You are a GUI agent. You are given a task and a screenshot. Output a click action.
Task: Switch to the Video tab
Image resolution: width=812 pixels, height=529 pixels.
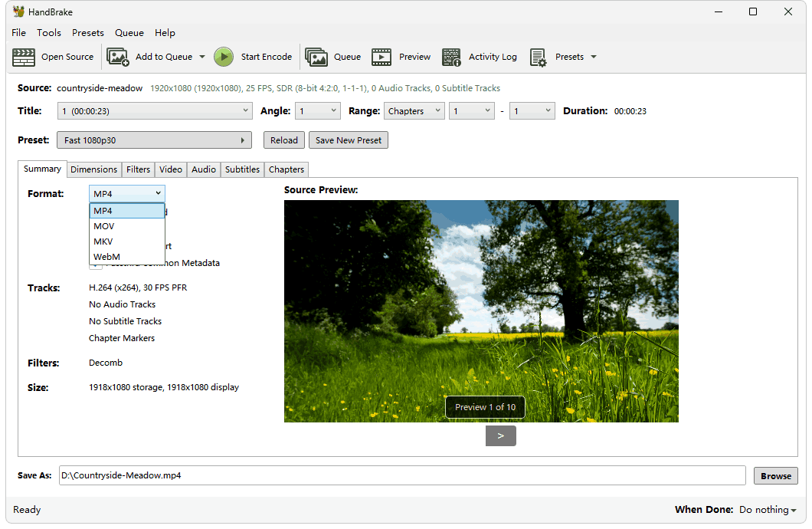click(x=170, y=169)
